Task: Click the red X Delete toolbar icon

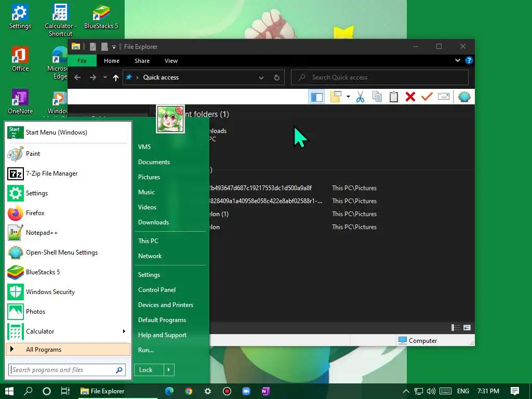Action: (410, 97)
